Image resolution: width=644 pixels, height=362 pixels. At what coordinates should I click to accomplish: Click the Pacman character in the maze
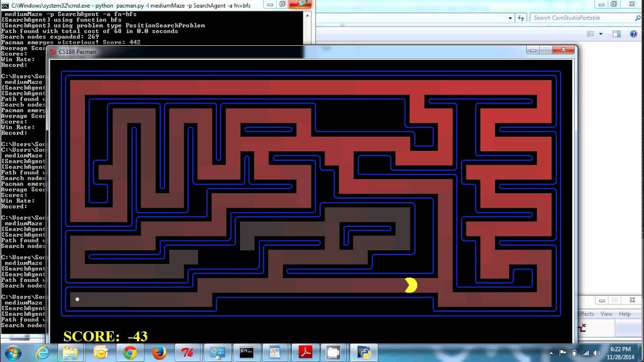(411, 285)
